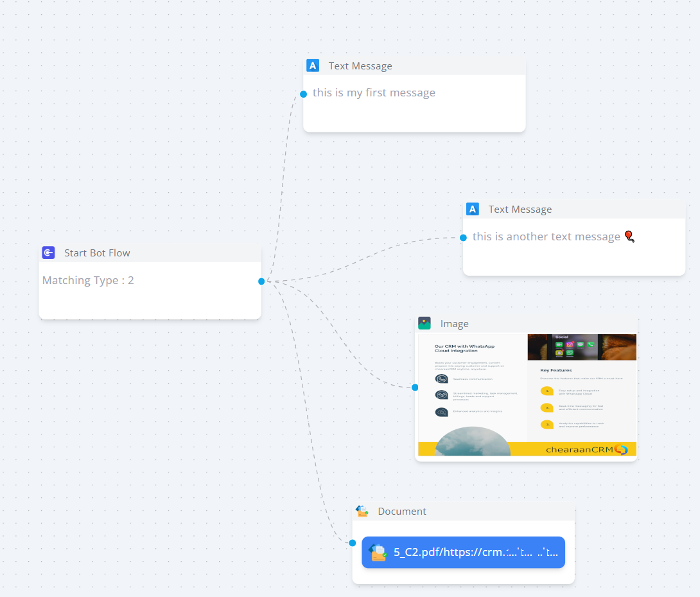Click the 'this is my first message' text
This screenshot has height=597, width=700.
[374, 93]
